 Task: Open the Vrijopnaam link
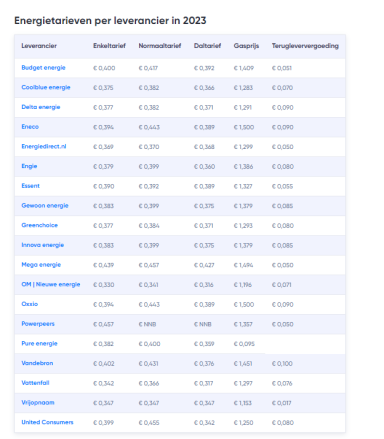pos(38,402)
